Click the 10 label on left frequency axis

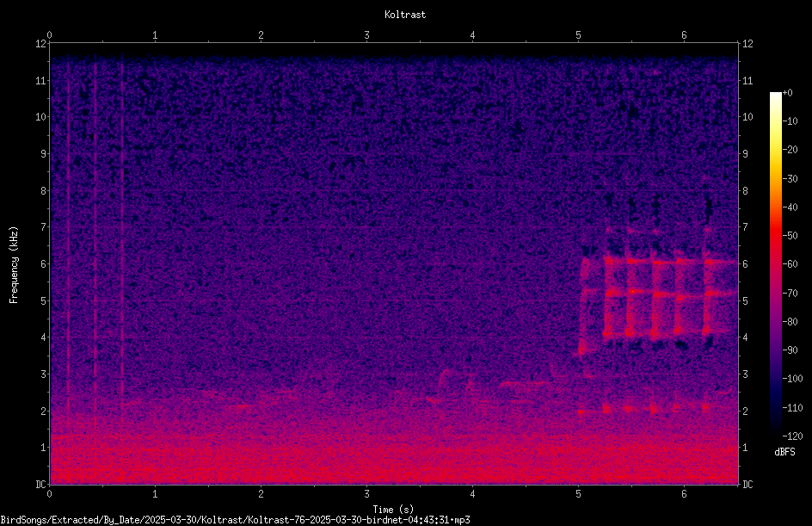coord(40,117)
